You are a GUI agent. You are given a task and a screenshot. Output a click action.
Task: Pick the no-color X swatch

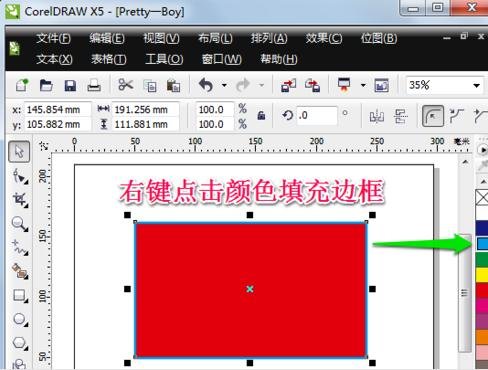coord(482,197)
